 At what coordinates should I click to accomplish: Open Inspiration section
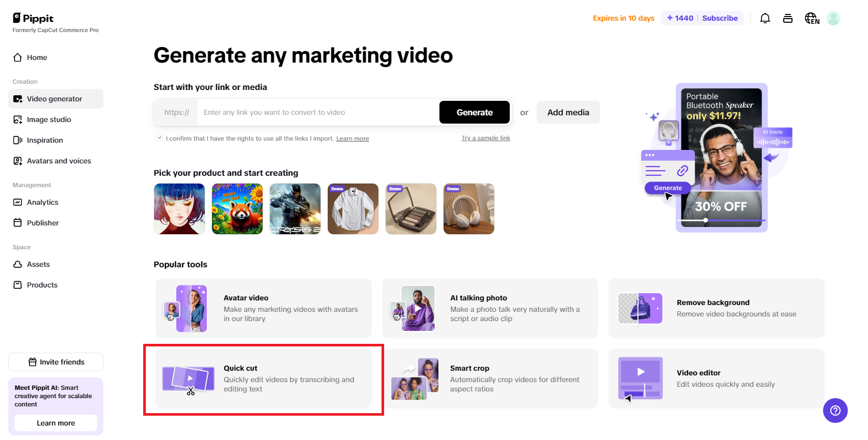pyautogui.click(x=56, y=140)
